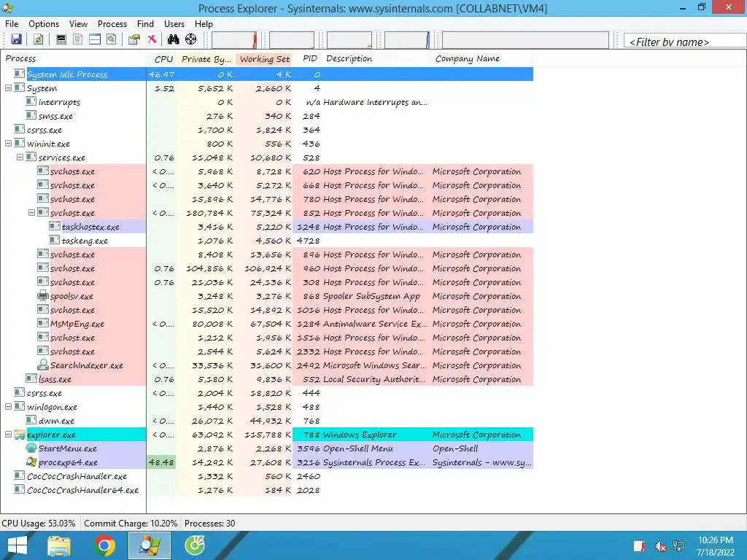Click the CPU Usage status bar entry

(x=39, y=523)
